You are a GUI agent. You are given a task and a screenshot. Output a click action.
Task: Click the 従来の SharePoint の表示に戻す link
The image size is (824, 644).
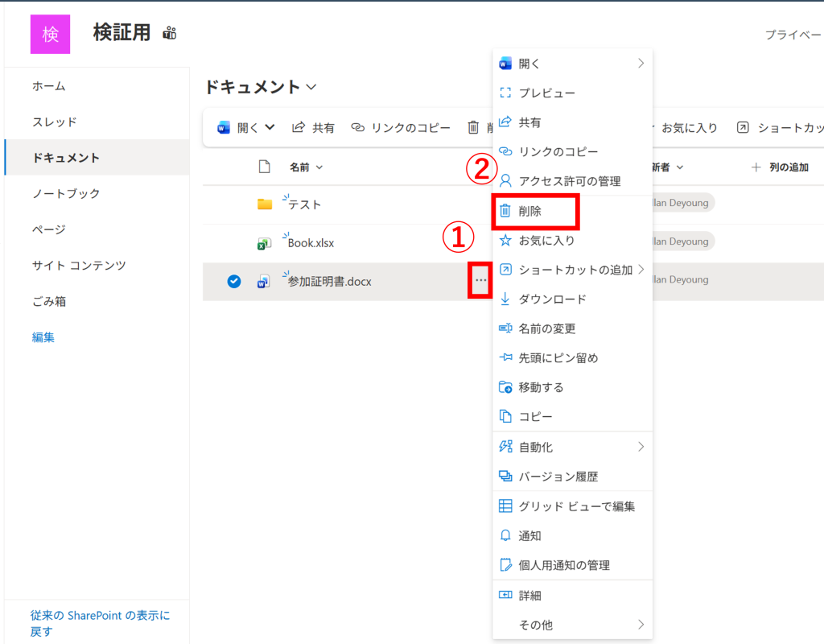coord(100,623)
